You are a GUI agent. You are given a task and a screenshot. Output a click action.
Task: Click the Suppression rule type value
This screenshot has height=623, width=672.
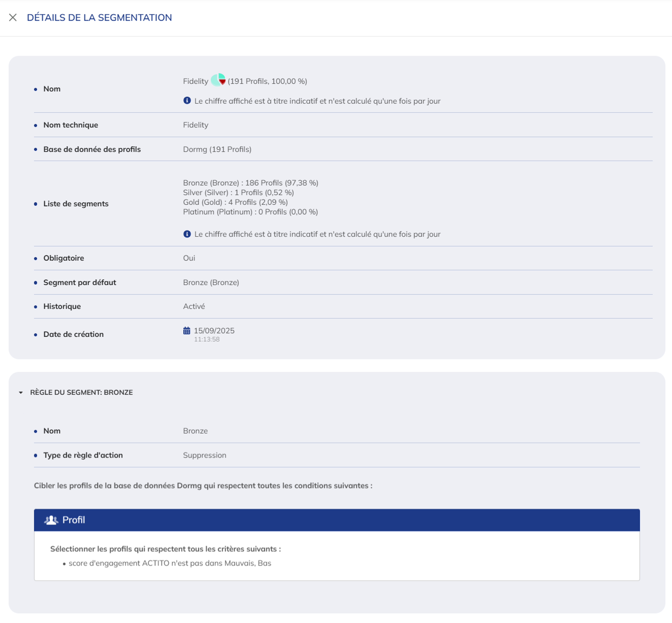pyautogui.click(x=205, y=455)
